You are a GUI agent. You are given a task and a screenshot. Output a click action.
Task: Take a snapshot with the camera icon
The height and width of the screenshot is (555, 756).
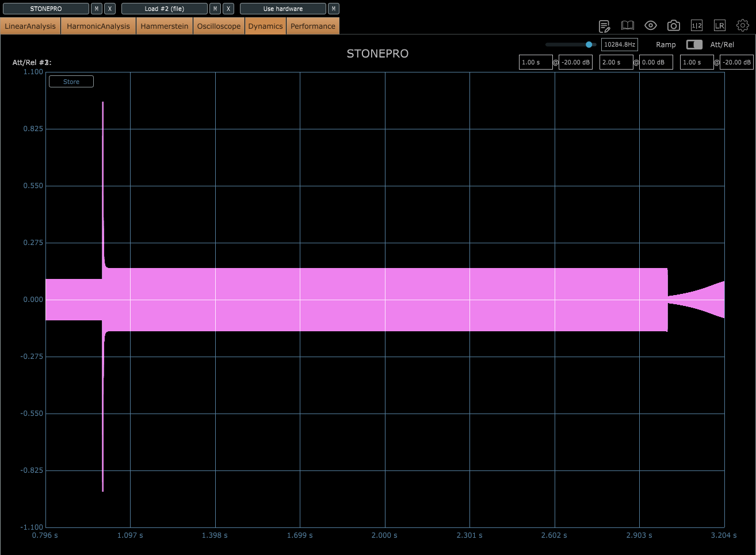[674, 26]
